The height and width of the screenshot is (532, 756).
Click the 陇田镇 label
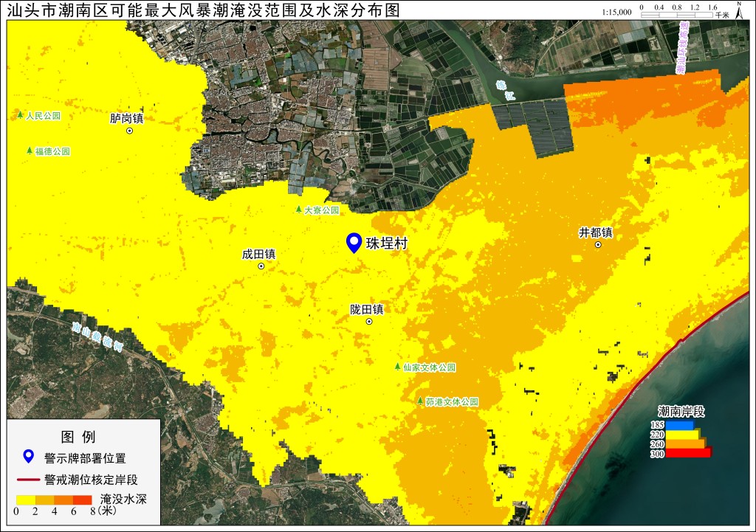(x=367, y=309)
